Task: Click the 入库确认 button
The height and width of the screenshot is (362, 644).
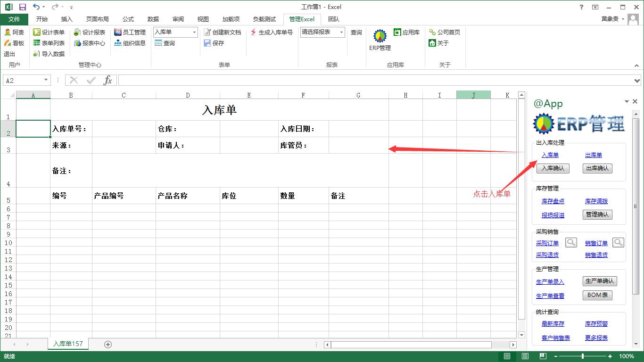Action: (553, 168)
